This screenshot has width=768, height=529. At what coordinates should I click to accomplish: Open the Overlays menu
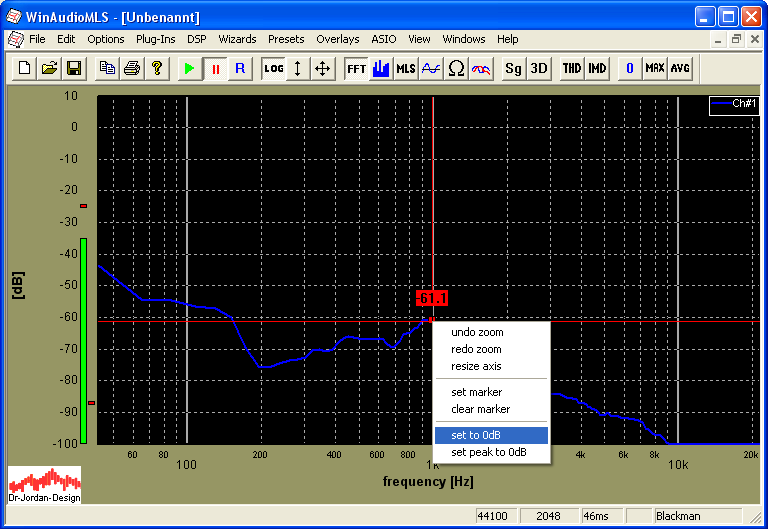click(x=337, y=39)
